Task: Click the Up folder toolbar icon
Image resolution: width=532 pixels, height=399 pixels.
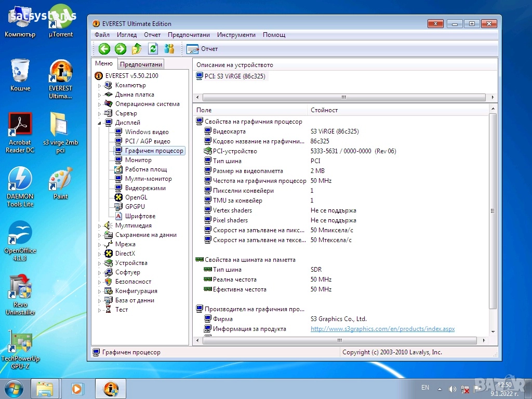Action: pyautogui.click(x=137, y=49)
